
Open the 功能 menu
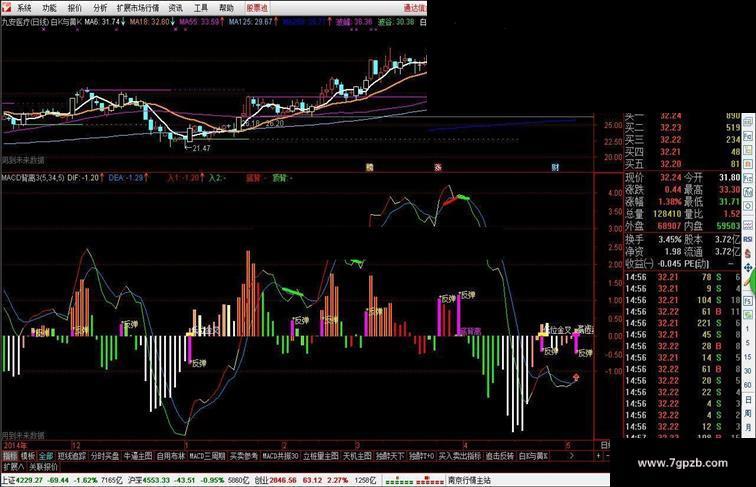click(x=49, y=8)
